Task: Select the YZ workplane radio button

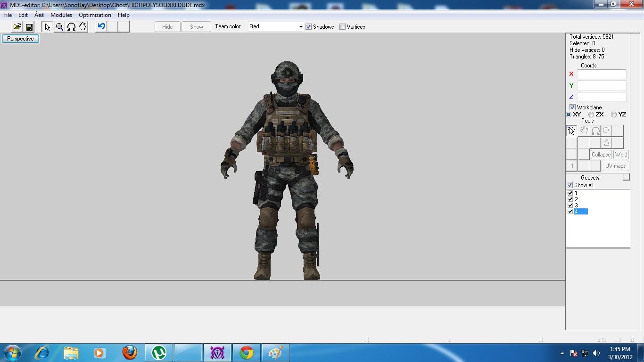Action: click(x=613, y=115)
